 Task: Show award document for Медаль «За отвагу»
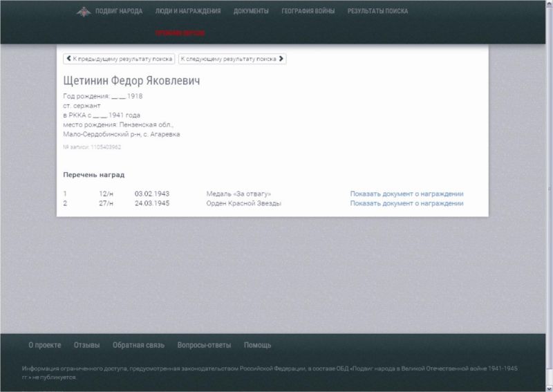[406, 194]
